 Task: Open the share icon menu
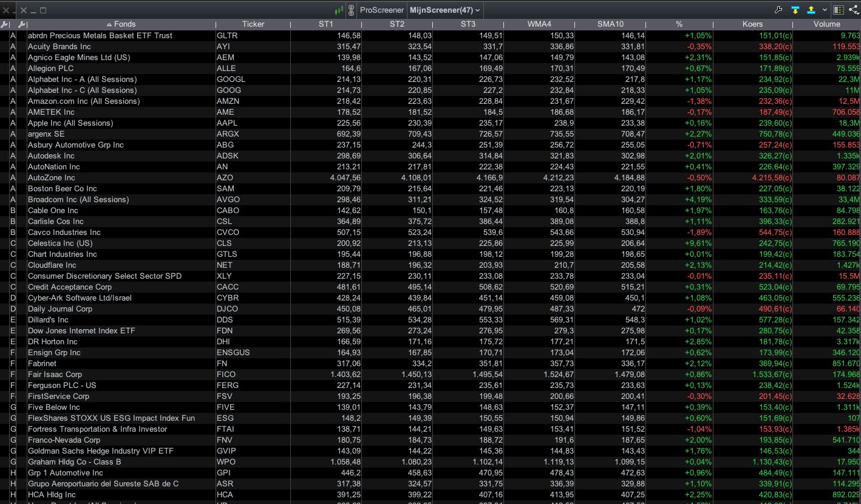click(853, 10)
